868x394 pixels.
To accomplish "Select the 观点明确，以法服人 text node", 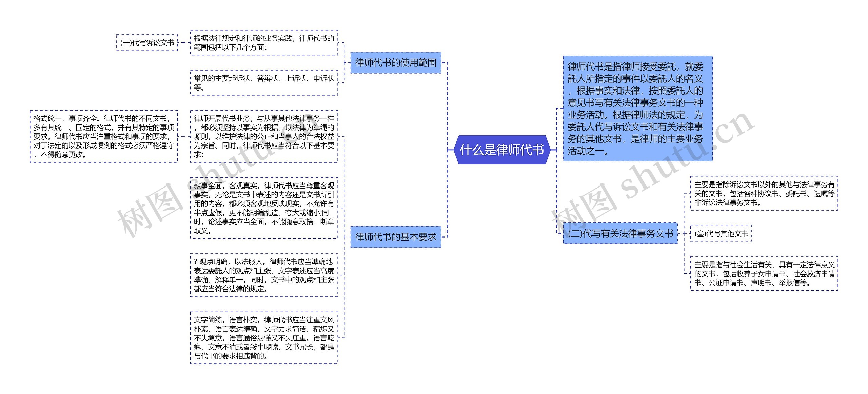I will click(x=264, y=275).
